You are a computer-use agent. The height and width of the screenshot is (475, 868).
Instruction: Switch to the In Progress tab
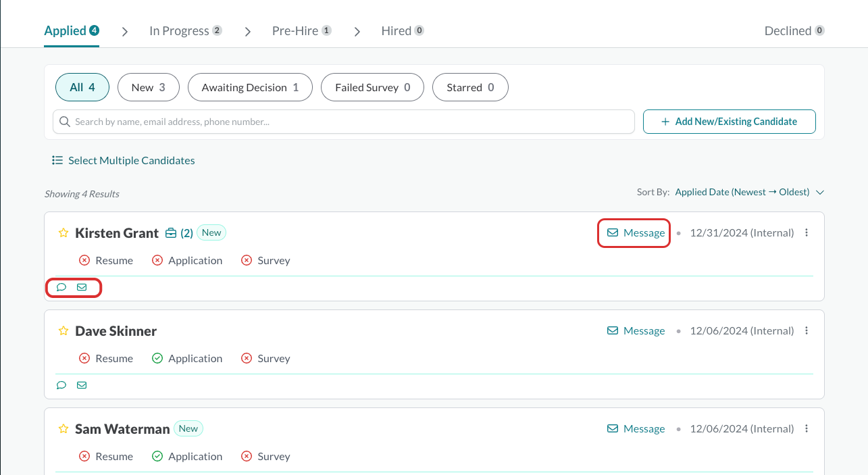click(186, 31)
